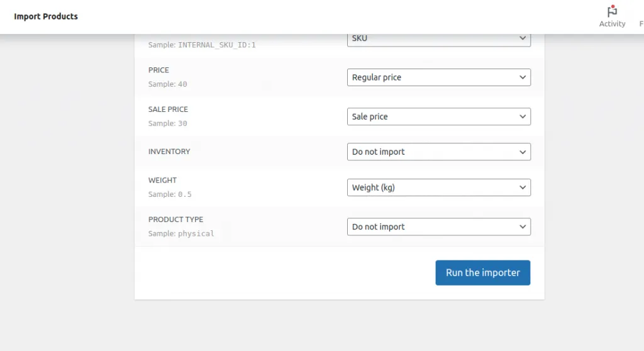644x351 pixels.
Task: Click the WEIGHT column label
Action: click(x=162, y=181)
